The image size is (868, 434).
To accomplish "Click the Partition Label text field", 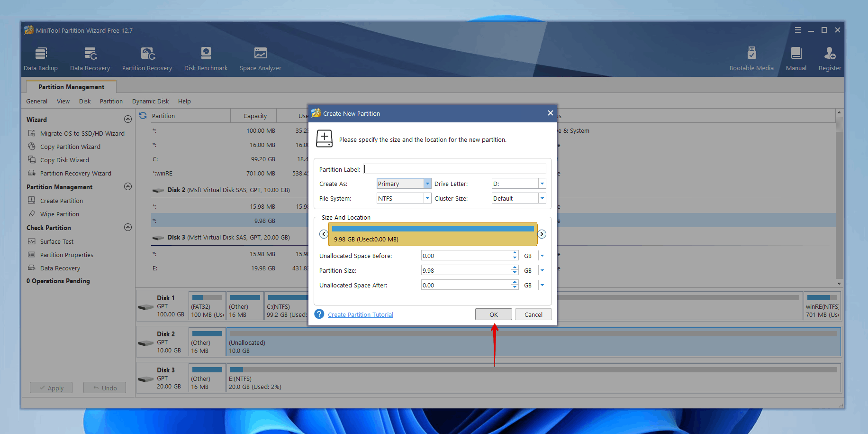I will 454,169.
